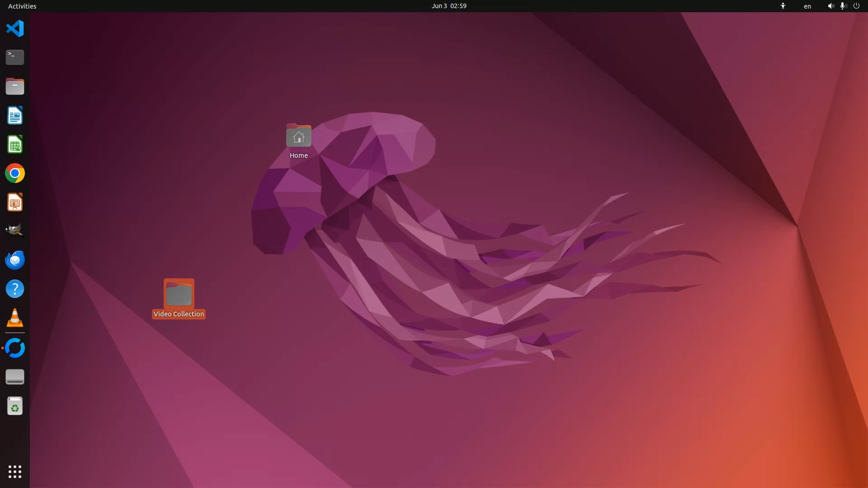Open Thunderbird mail client icon
868x488 pixels.
[x=15, y=260]
